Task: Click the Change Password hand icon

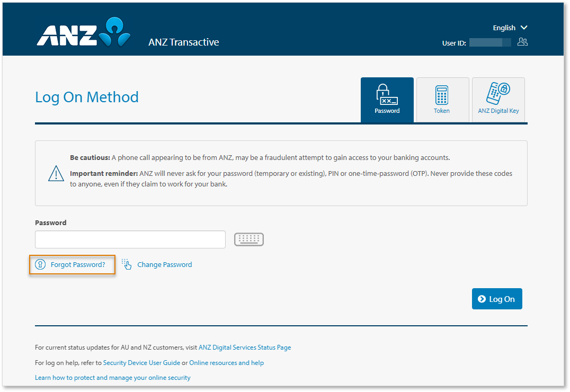Action: pyautogui.click(x=127, y=264)
